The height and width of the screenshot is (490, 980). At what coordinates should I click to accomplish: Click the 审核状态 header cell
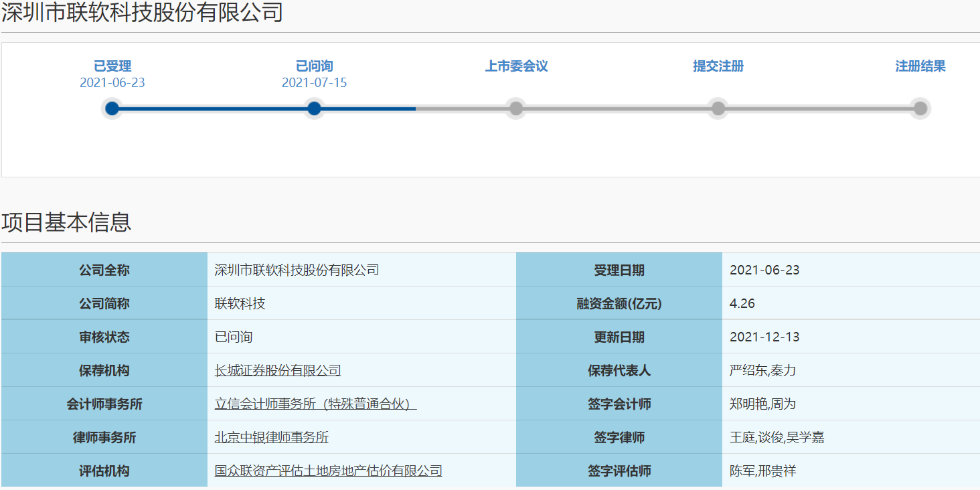[x=104, y=337]
